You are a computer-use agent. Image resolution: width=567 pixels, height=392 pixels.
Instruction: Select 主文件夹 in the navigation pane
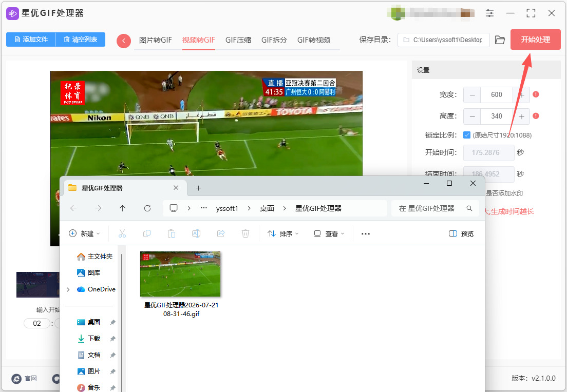(94, 257)
